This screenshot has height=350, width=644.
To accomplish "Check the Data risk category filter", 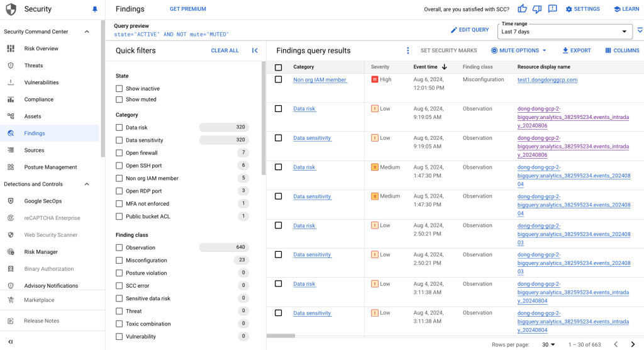I will tap(119, 128).
